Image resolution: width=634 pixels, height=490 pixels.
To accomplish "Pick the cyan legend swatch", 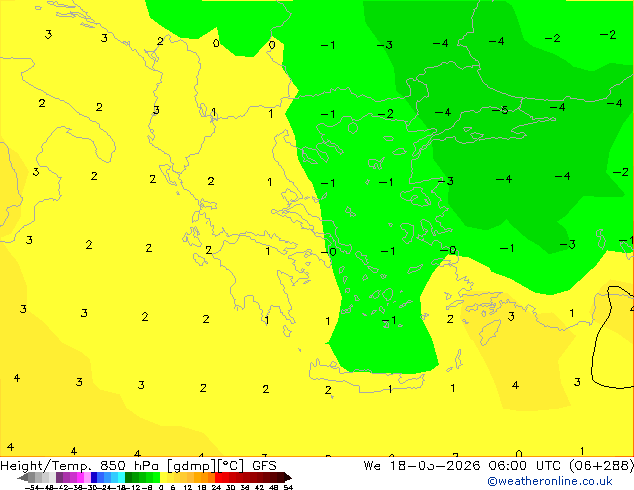I will (121, 477).
